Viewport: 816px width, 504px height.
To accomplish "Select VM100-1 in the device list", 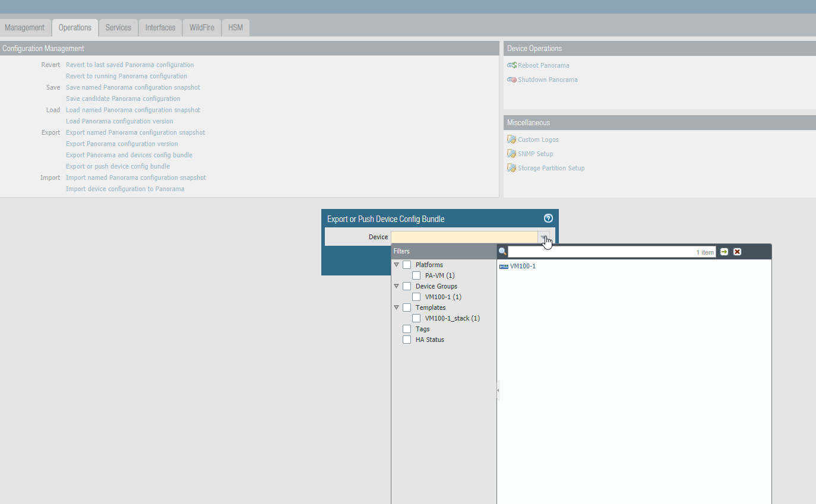I will (523, 267).
